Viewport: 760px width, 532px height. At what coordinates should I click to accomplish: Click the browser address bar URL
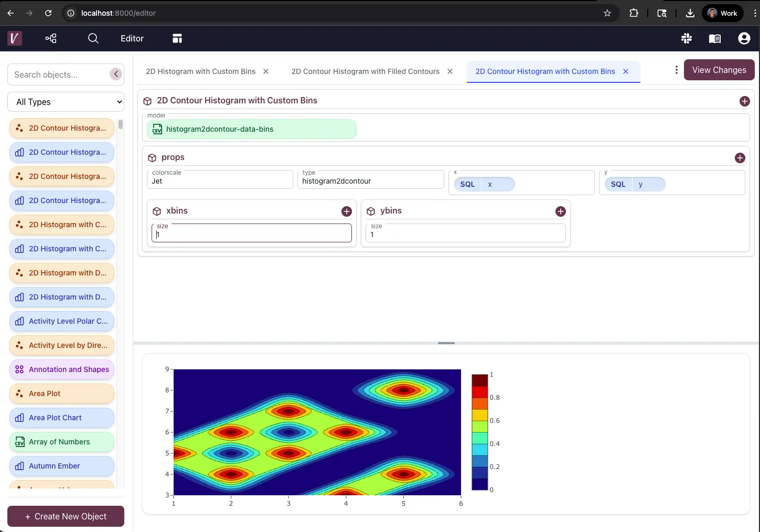coord(119,13)
